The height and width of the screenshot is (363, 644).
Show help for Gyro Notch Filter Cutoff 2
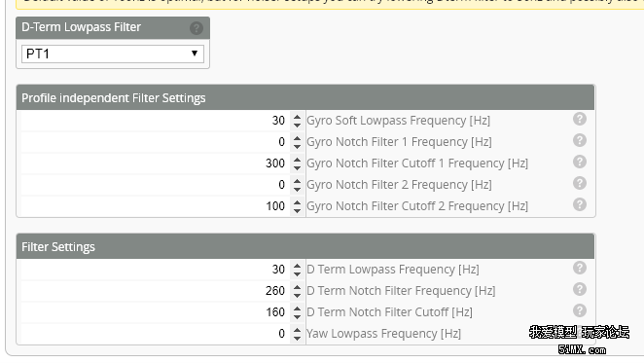point(580,204)
